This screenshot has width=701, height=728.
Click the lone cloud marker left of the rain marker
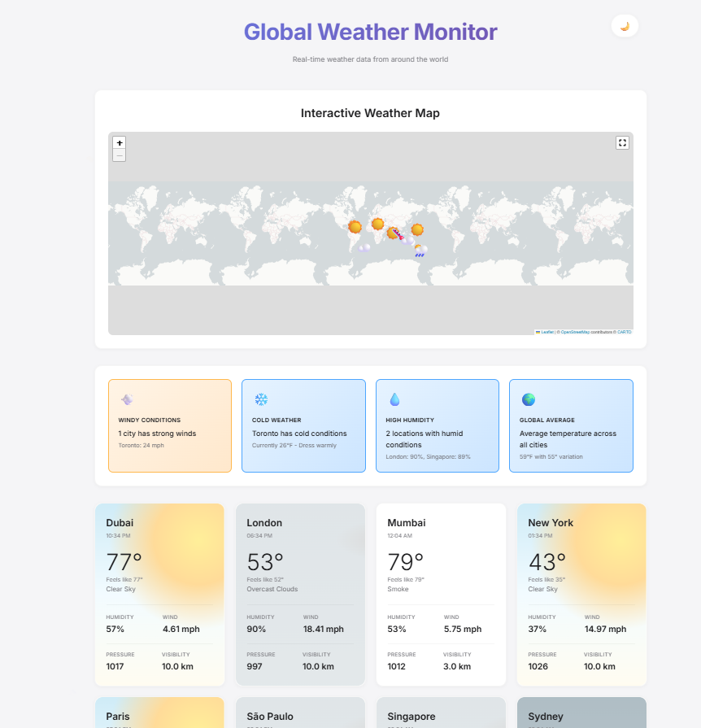click(364, 247)
